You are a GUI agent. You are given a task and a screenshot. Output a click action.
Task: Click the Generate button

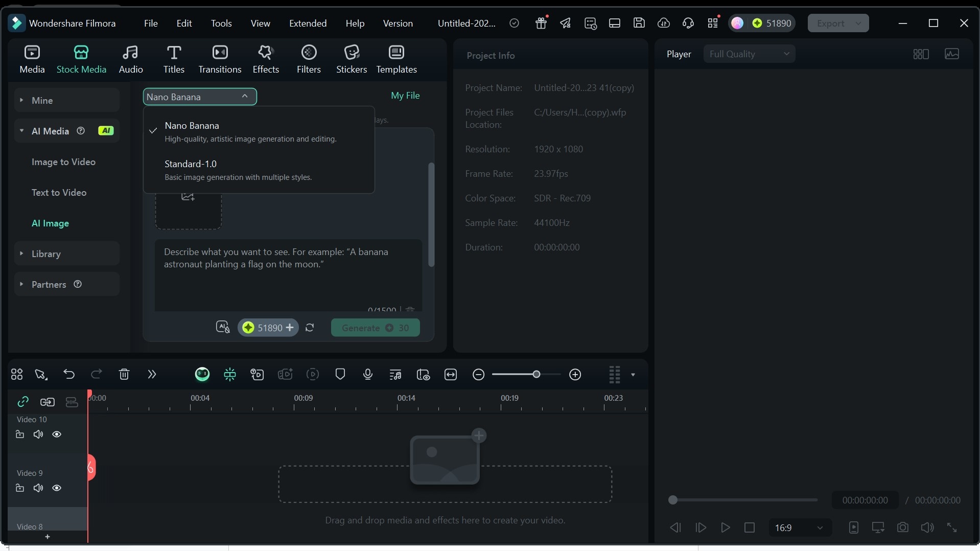pos(376,328)
